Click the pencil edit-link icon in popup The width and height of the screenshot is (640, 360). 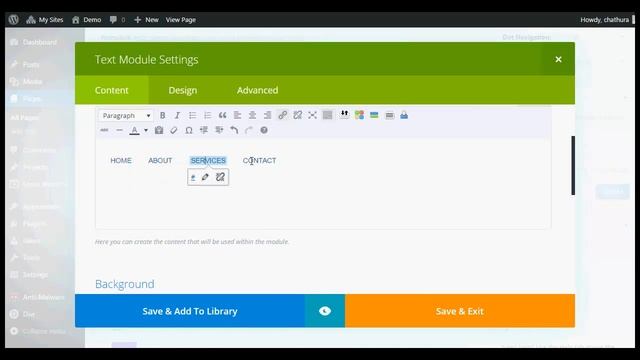(x=205, y=177)
